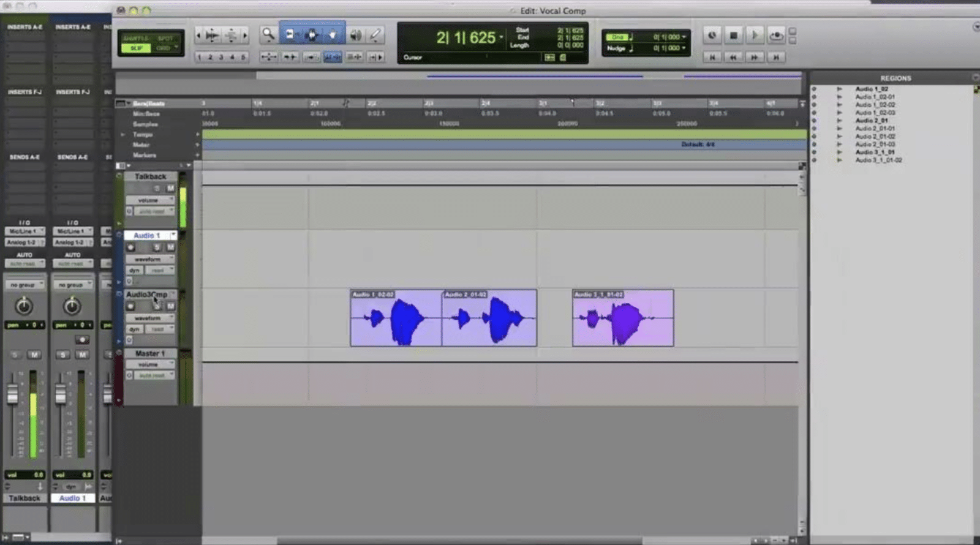980x545 pixels.
Task: Toggle Link Timeline and Edit Selection
Action: tap(333, 57)
